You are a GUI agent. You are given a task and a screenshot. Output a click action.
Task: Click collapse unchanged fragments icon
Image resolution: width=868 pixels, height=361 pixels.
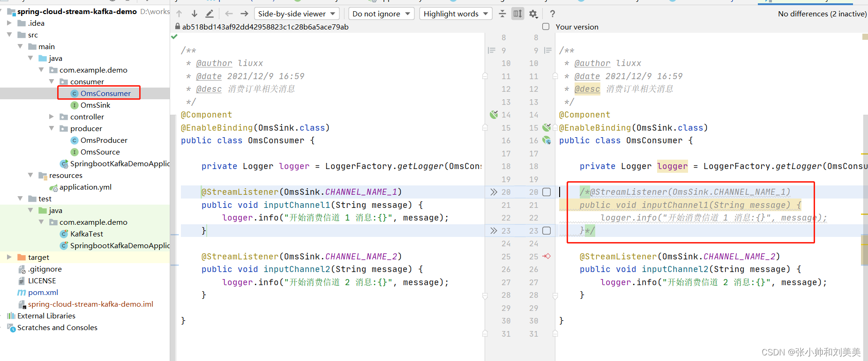(502, 14)
